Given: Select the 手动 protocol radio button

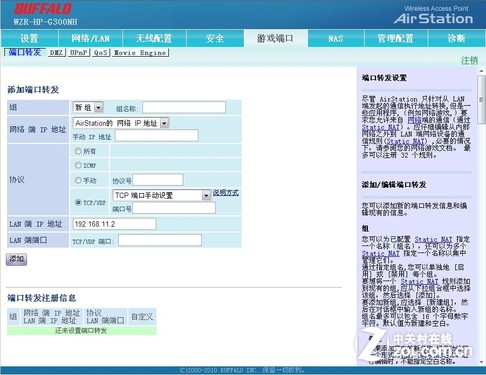Looking at the screenshot, I should tap(78, 180).
